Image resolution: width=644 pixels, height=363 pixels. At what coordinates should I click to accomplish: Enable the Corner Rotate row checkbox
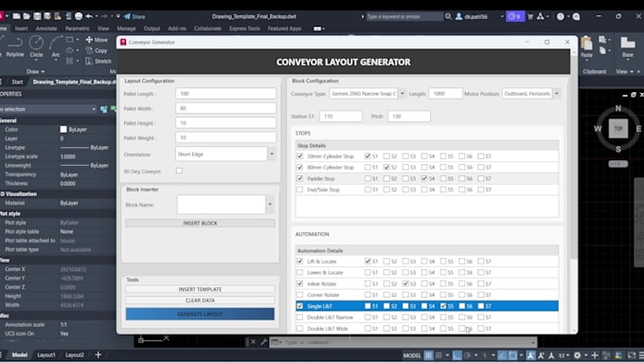pyautogui.click(x=300, y=295)
